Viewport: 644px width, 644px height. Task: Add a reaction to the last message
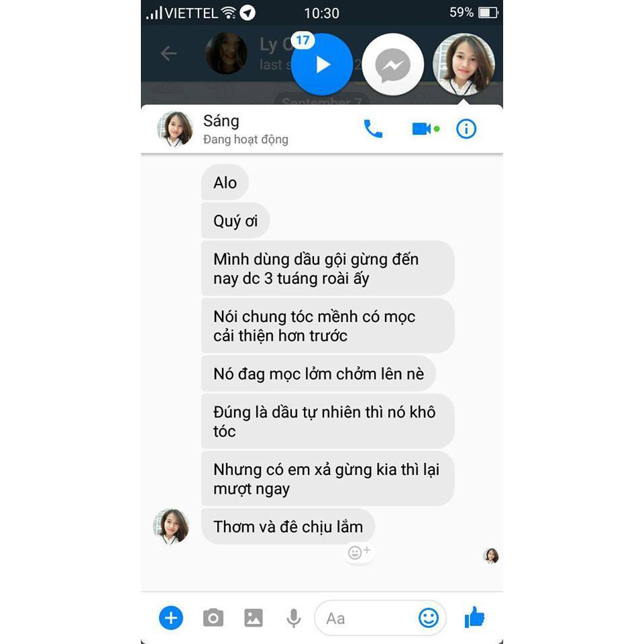coord(359,552)
